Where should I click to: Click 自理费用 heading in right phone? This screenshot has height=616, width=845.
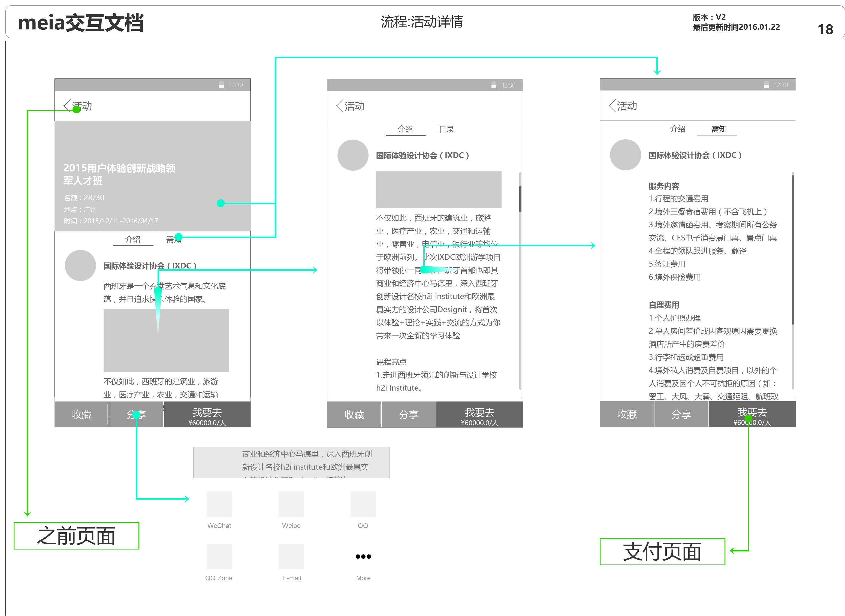coord(664,305)
